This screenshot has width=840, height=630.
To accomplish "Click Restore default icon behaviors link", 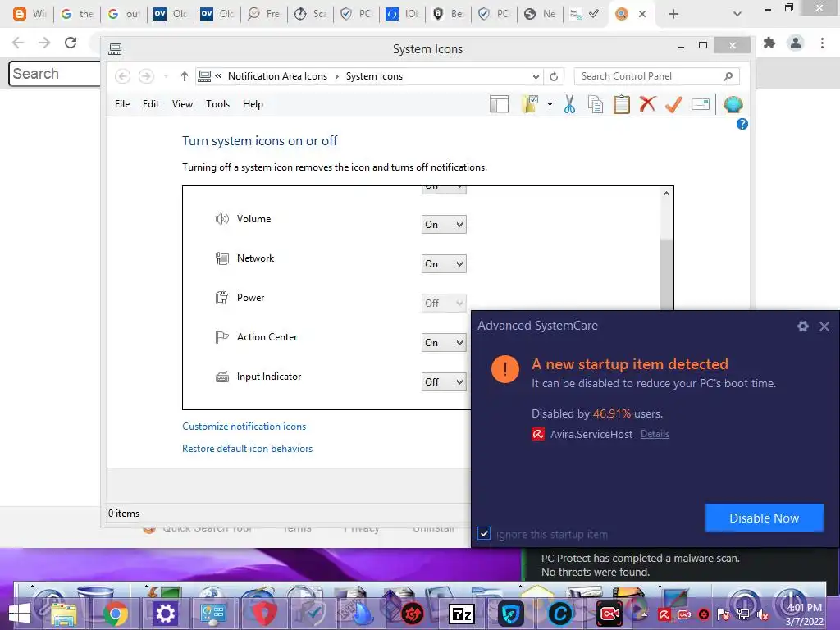I will (247, 449).
